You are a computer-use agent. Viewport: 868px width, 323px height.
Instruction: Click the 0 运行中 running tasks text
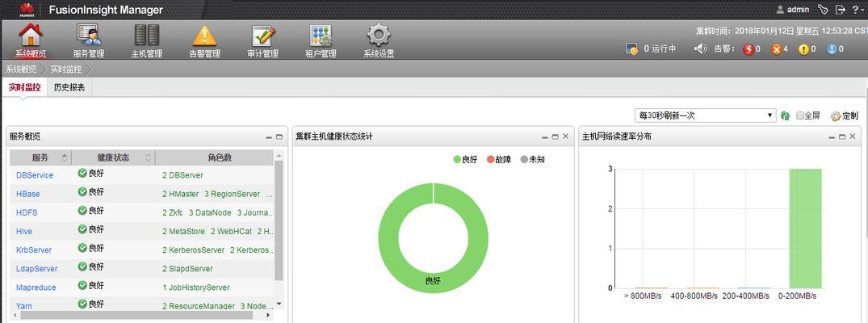point(660,48)
